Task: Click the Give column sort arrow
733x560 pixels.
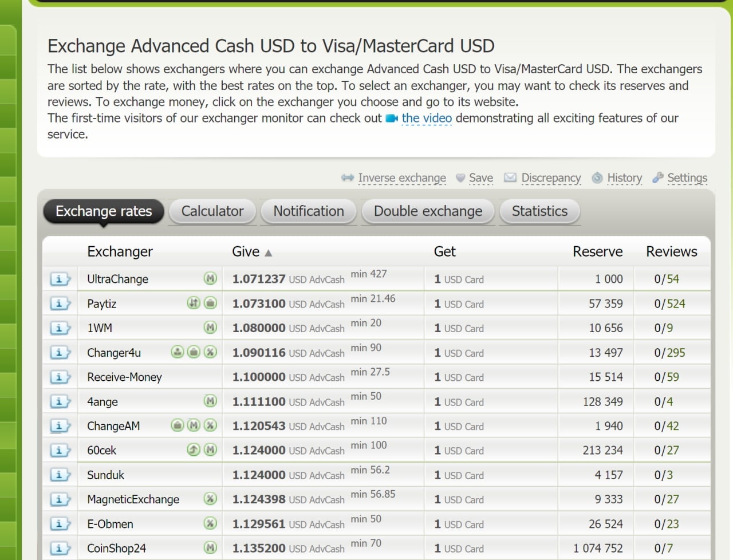Action: [x=268, y=253]
